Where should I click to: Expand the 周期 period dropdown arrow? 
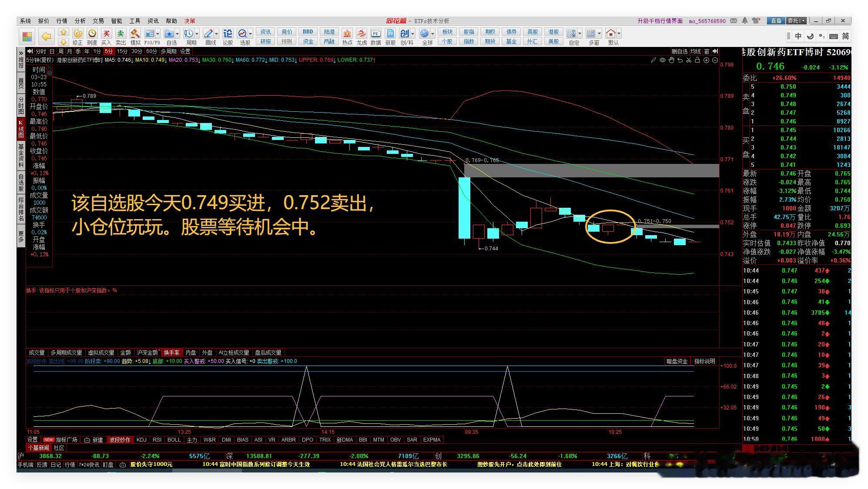point(197,34)
